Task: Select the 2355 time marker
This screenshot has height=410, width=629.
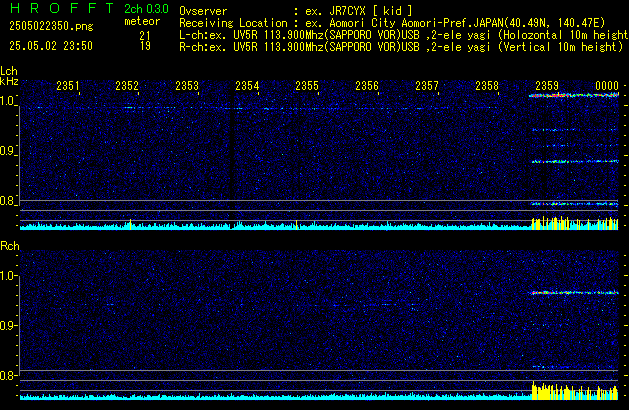Action: (307, 86)
